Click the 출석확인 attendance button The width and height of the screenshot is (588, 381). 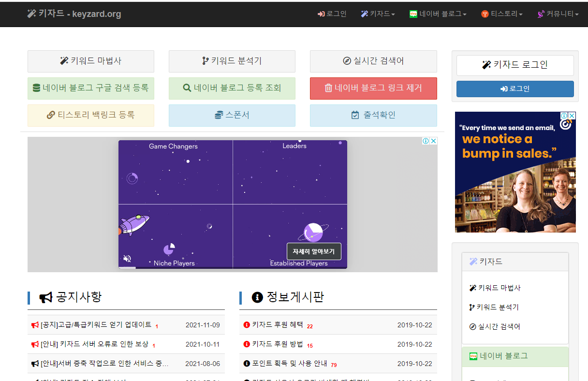tap(373, 116)
